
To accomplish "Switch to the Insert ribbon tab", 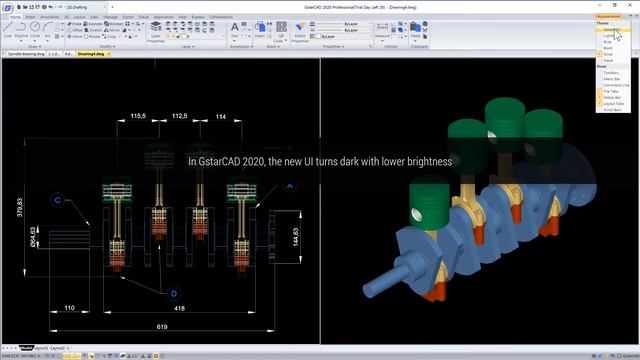I will click(30, 17).
